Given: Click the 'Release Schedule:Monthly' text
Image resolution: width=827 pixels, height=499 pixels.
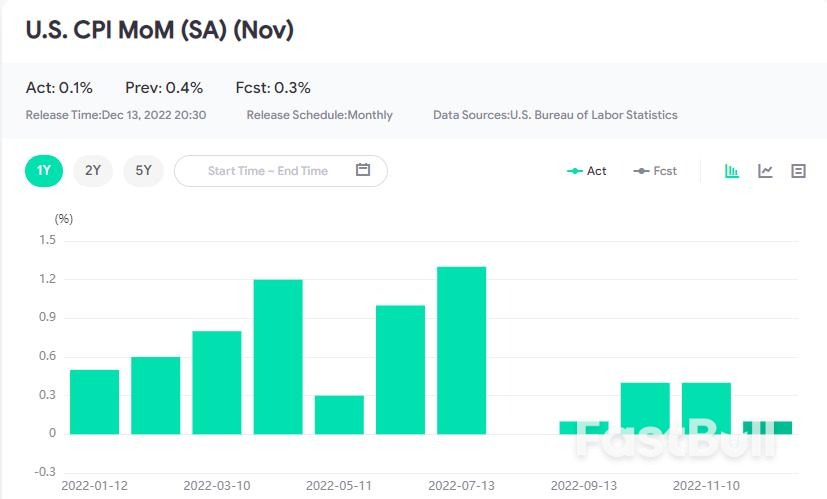Looking at the screenshot, I should click(x=320, y=115).
